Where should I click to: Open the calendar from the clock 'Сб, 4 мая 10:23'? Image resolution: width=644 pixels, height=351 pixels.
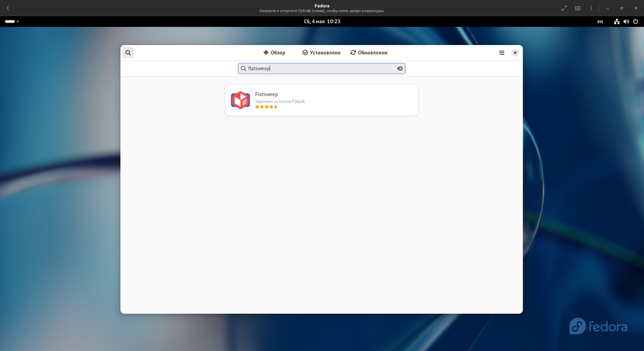tap(322, 21)
